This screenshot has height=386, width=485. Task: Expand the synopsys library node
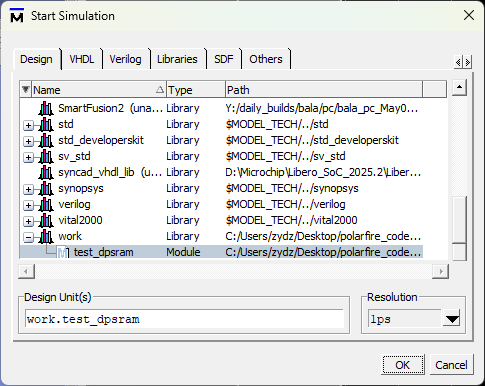coord(28,189)
